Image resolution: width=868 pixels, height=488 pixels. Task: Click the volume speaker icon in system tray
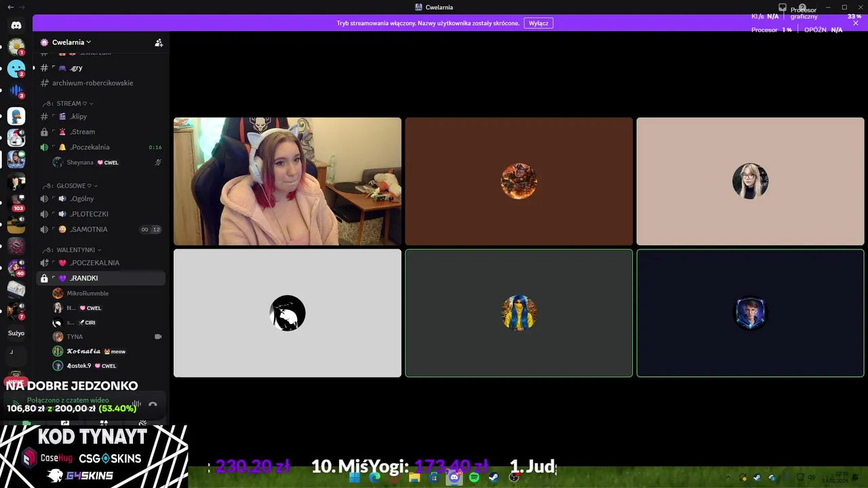coord(812,477)
